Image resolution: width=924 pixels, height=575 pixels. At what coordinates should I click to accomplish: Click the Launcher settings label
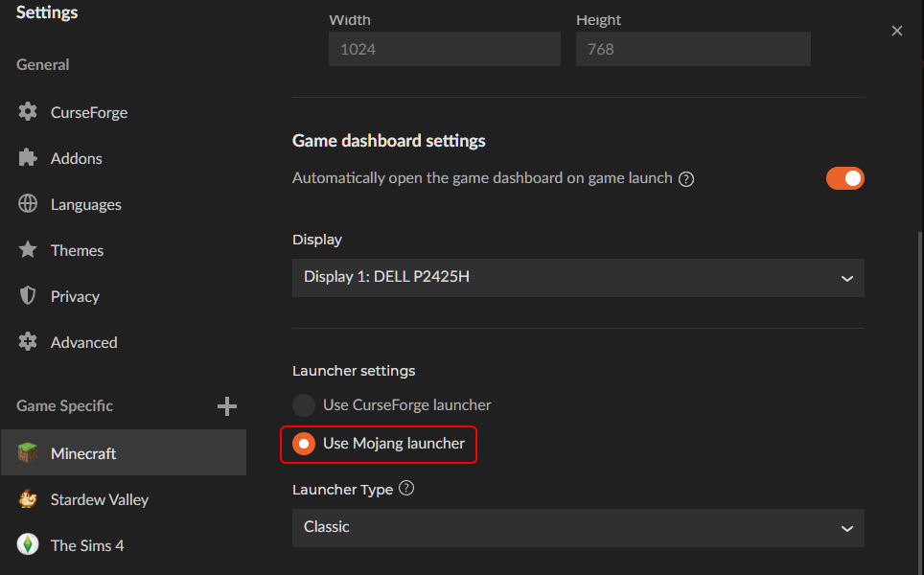(354, 371)
